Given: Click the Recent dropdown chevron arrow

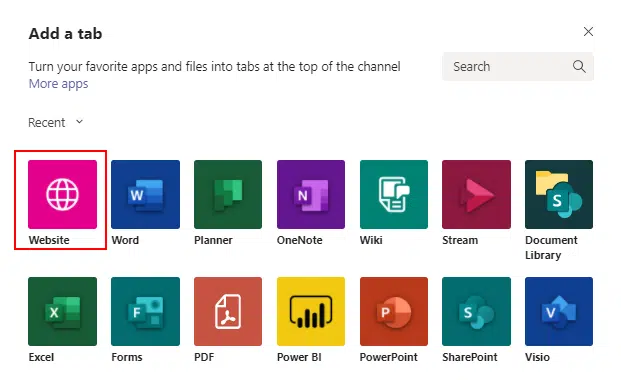Looking at the screenshot, I should 79,122.
